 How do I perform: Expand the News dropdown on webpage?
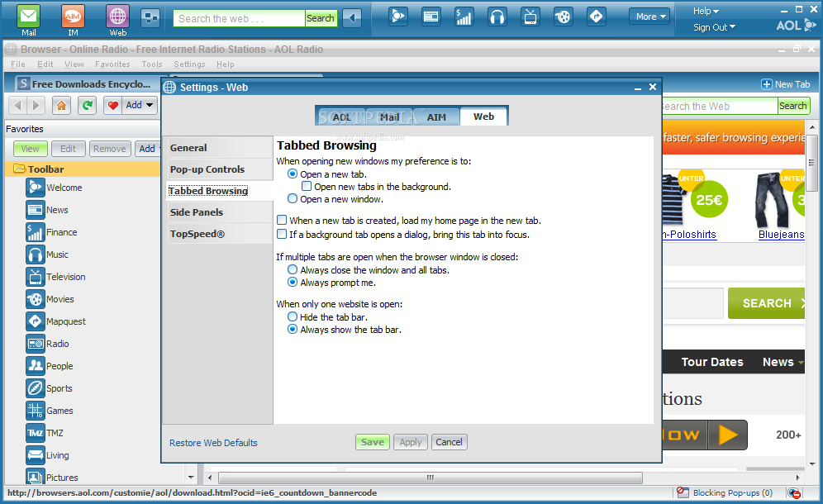pyautogui.click(x=801, y=362)
